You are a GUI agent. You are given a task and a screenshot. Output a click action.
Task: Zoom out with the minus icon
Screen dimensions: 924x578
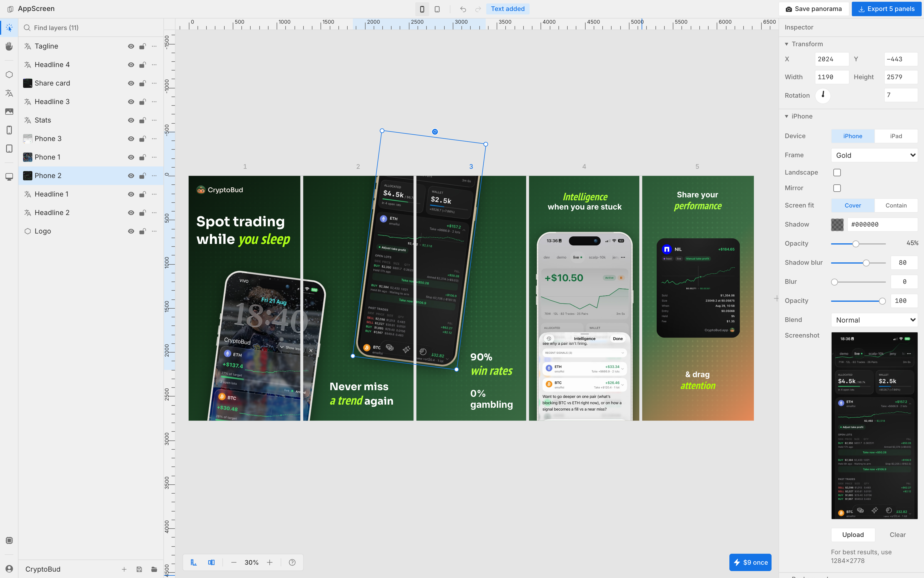pos(234,562)
